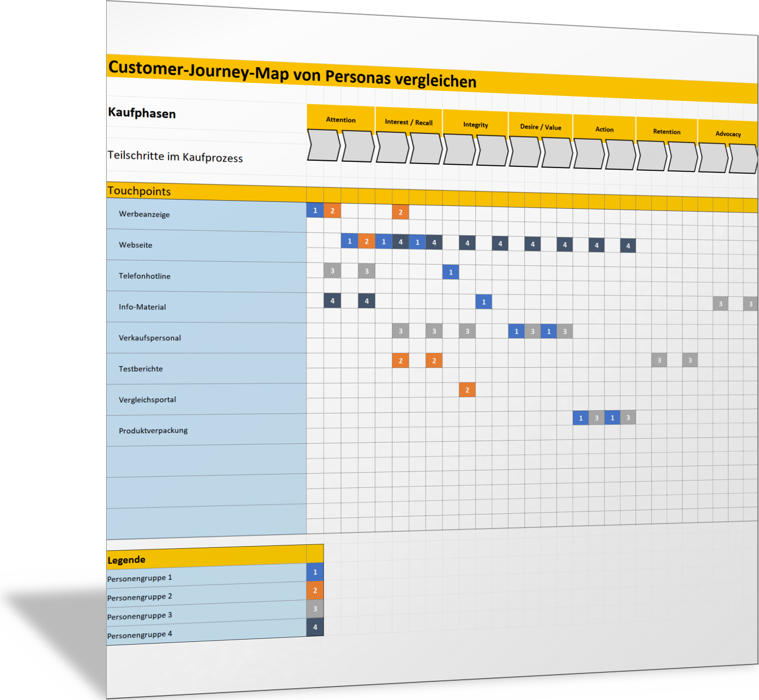Click the blue 1 marker in Telefonhotline row
This screenshot has width=759, height=700.
tap(450, 272)
